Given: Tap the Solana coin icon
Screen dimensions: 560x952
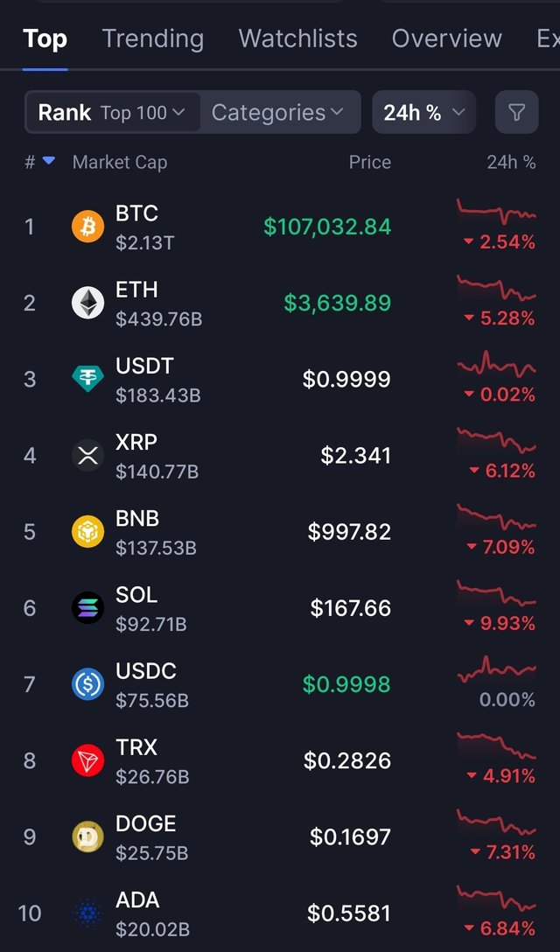Looking at the screenshot, I should pos(87,608).
